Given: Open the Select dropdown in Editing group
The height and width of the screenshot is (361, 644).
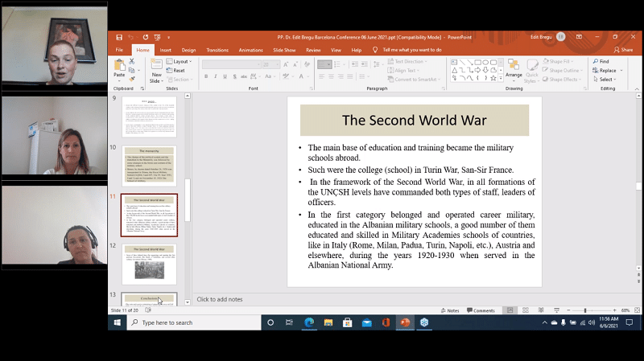Looking at the screenshot, I should coord(606,80).
